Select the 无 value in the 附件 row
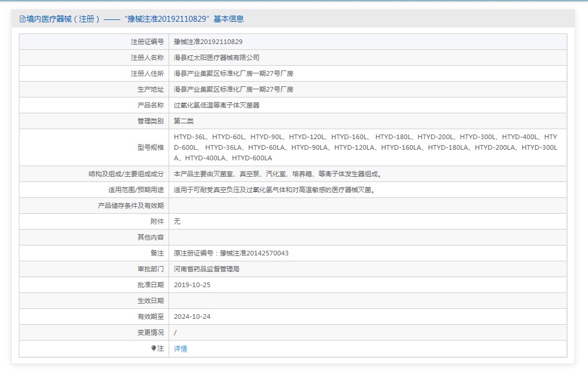The height and width of the screenshot is (377, 588). [177, 221]
